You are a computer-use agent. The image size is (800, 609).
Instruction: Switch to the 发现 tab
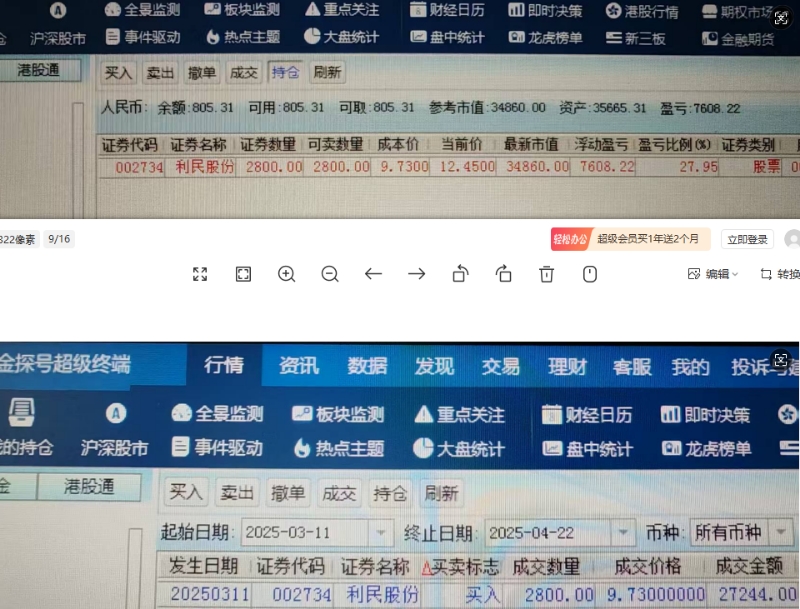434,366
